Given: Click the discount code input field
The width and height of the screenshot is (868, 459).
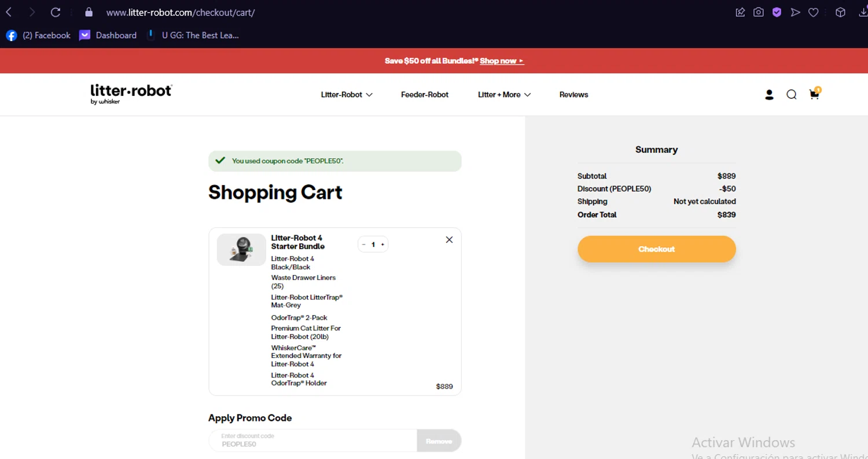Looking at the screenshot, I should (x=313, y=441).
